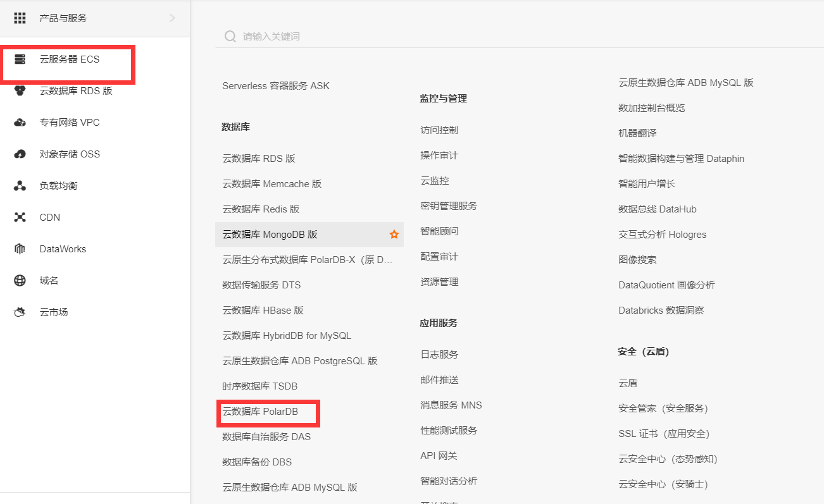Open 云原生分布式数据库 PolarDB-X
Screen dimensions: 824x504
tap(308, 260)
